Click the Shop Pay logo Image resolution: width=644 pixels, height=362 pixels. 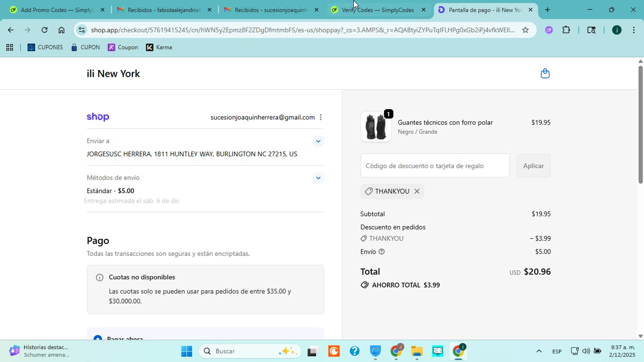pyautogui.click(x=98, y=117)
